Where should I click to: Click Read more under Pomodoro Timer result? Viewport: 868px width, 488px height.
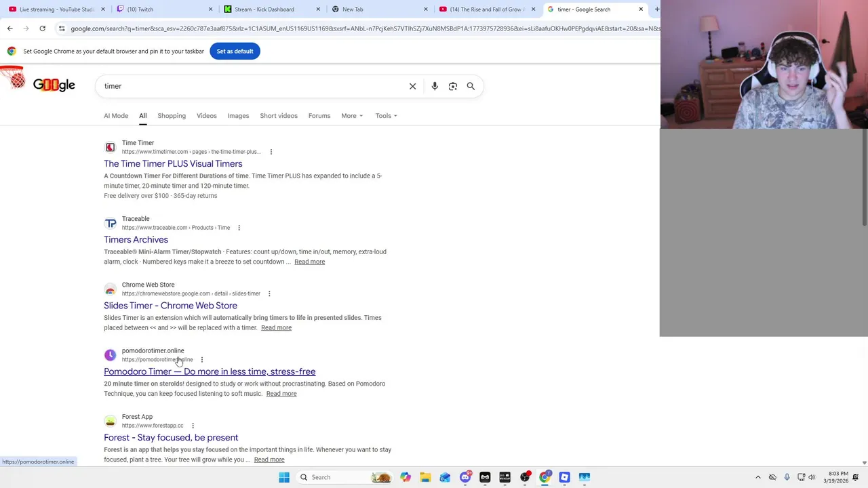[281, 394]
